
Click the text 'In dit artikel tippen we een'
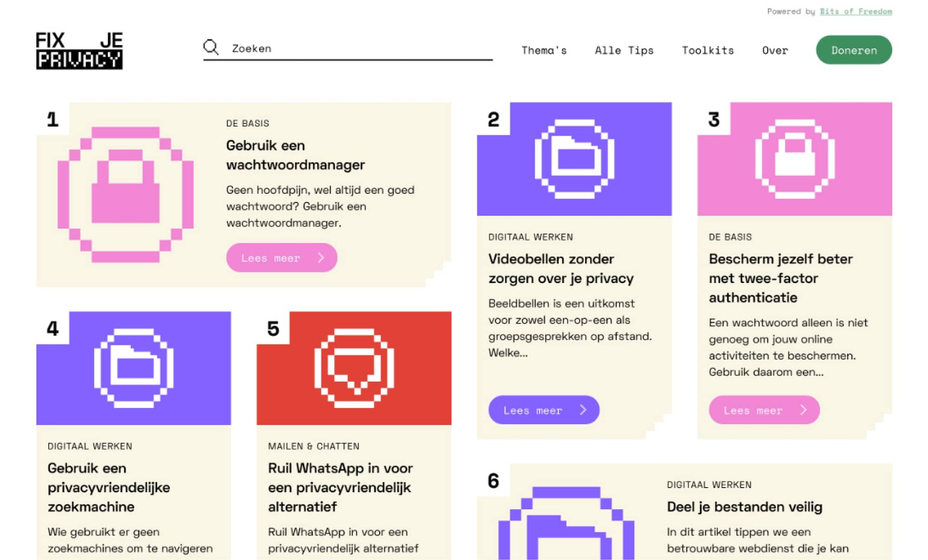(x=739, y=532)
